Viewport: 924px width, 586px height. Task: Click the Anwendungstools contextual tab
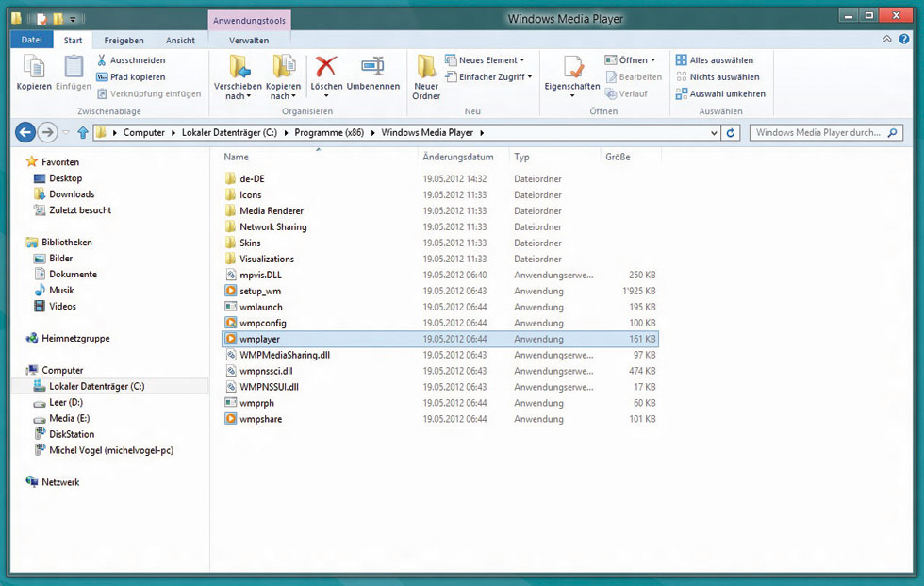(x=249, y=21)
